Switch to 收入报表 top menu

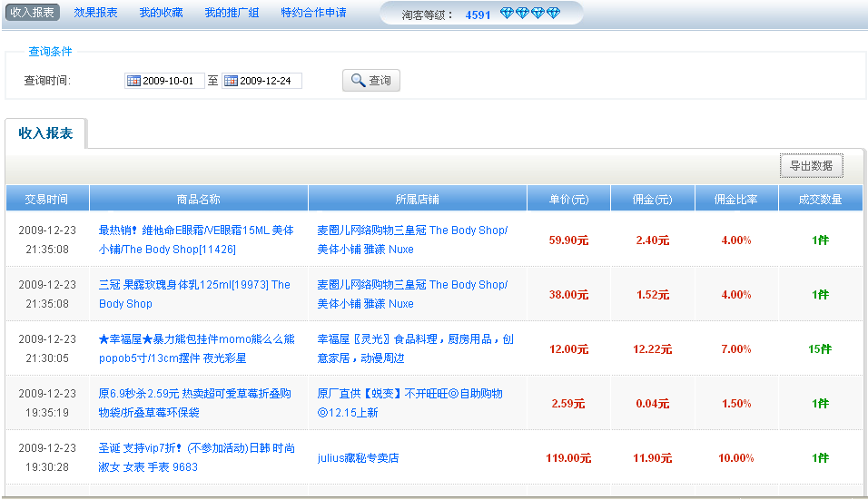(x=32, y=12)
